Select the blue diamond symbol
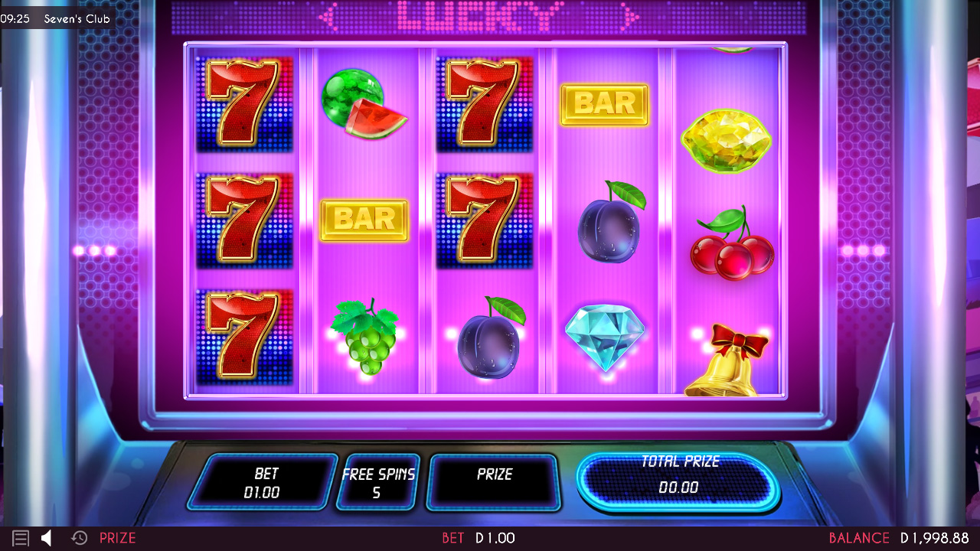This screenshot has width=980, height=551. coord(605,337)
